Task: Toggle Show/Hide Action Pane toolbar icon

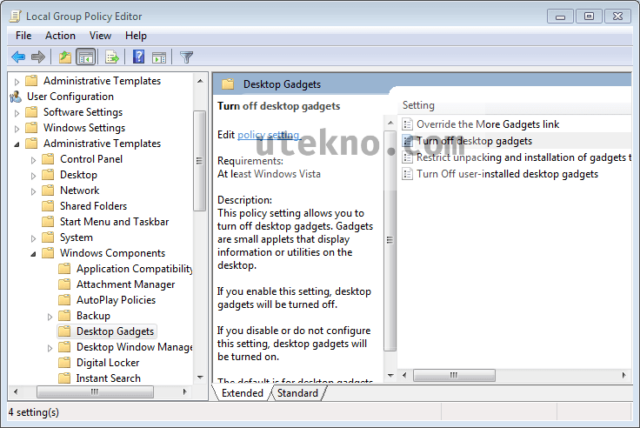Action: tap(159, 58)
